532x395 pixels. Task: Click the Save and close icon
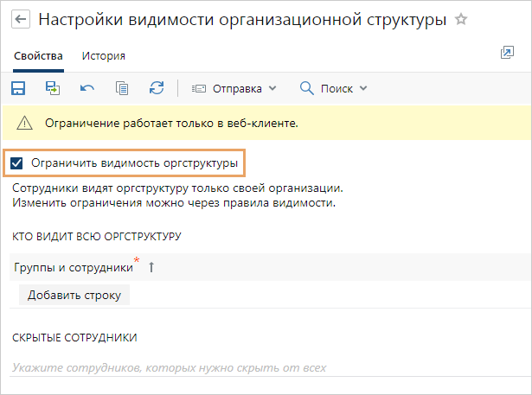(x=53, y=87)
